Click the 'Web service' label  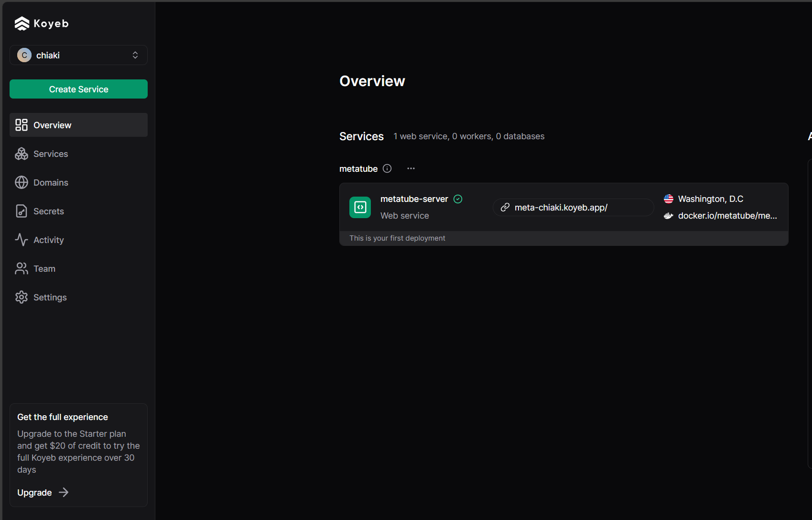pos(404,216)
